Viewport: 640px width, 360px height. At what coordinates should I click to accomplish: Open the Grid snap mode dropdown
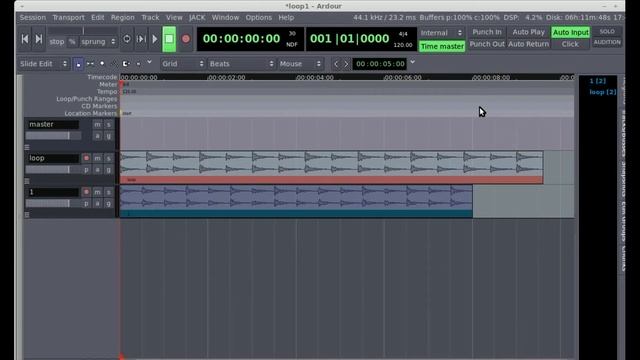[x=182, y=64]
